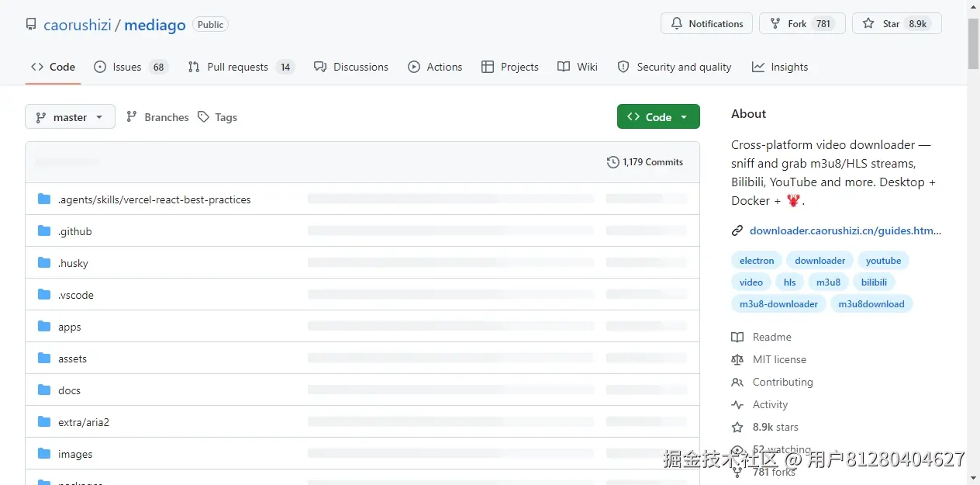Select the video topic tag
The image size is (980, 485).
tap(751, 282)
